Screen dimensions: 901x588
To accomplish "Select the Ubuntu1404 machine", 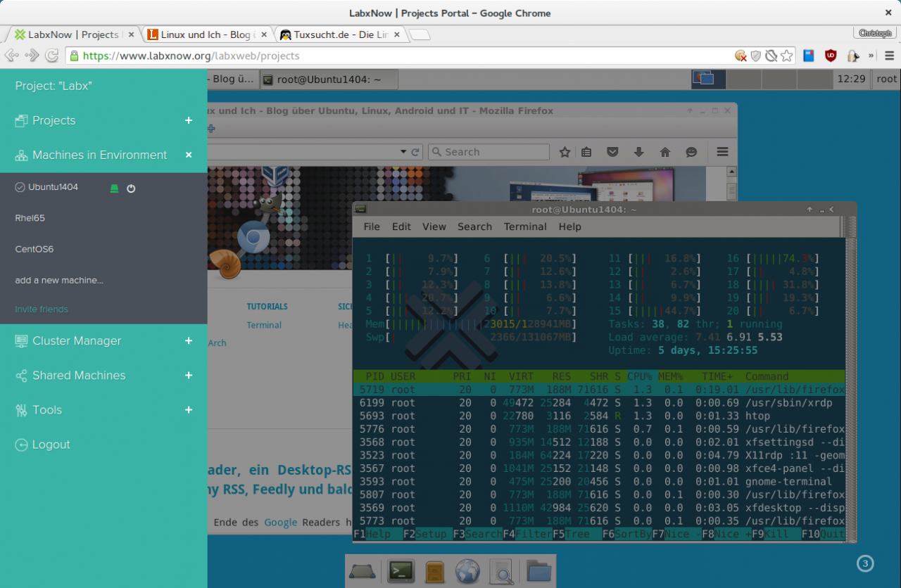I will pos(53,187).
